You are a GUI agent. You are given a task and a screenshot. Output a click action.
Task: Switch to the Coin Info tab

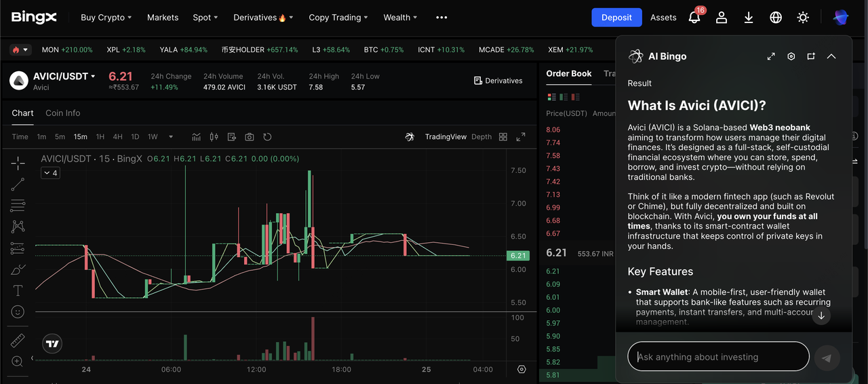pyautogui.click(x=62, y=113)
